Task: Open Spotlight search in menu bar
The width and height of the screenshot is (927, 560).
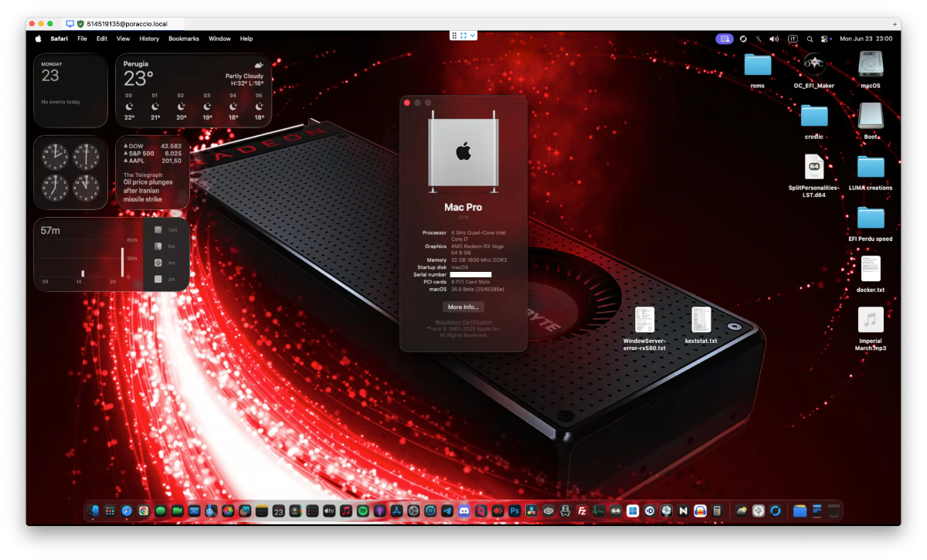Action: click(810, 39)
